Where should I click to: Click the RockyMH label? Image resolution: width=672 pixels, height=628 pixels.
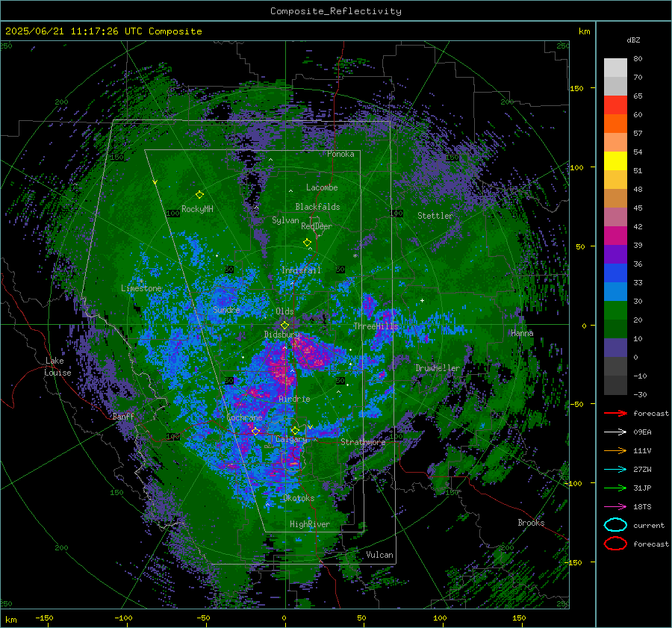pyautogui.click(x=197, y=209)
